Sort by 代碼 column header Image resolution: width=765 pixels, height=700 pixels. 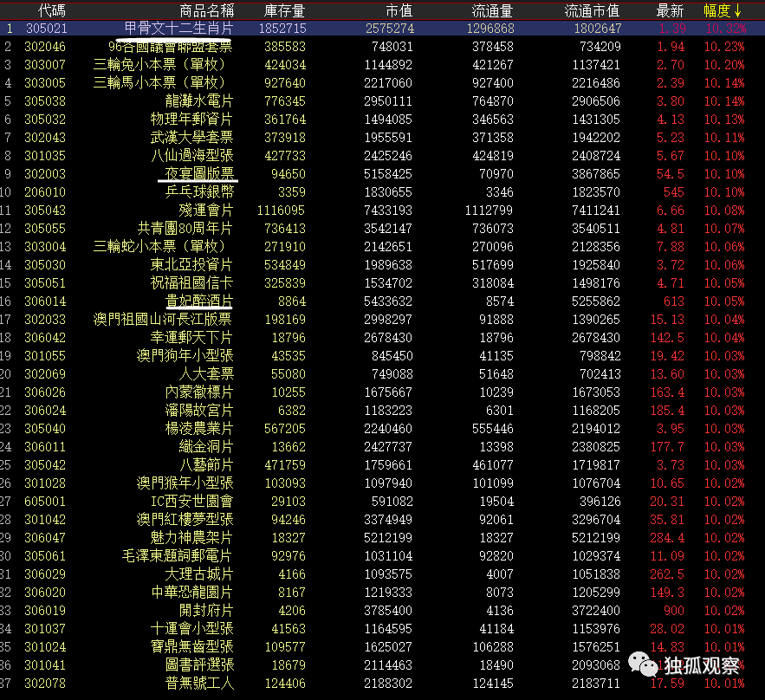point(51,10)
